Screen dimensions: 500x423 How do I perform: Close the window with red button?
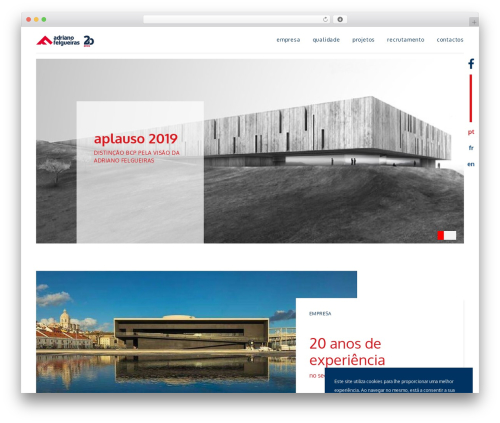[x=29, y=20]
